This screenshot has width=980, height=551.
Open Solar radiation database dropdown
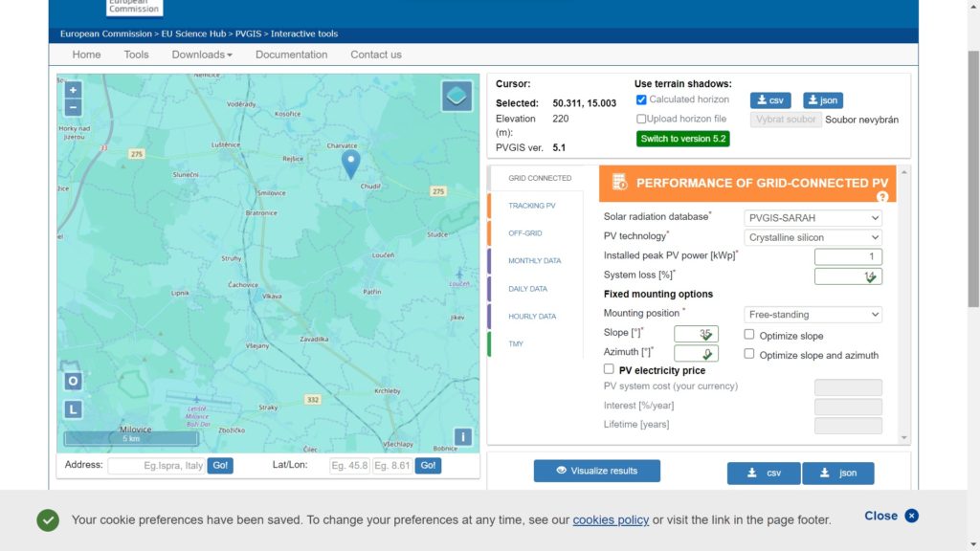coord(813,218)
